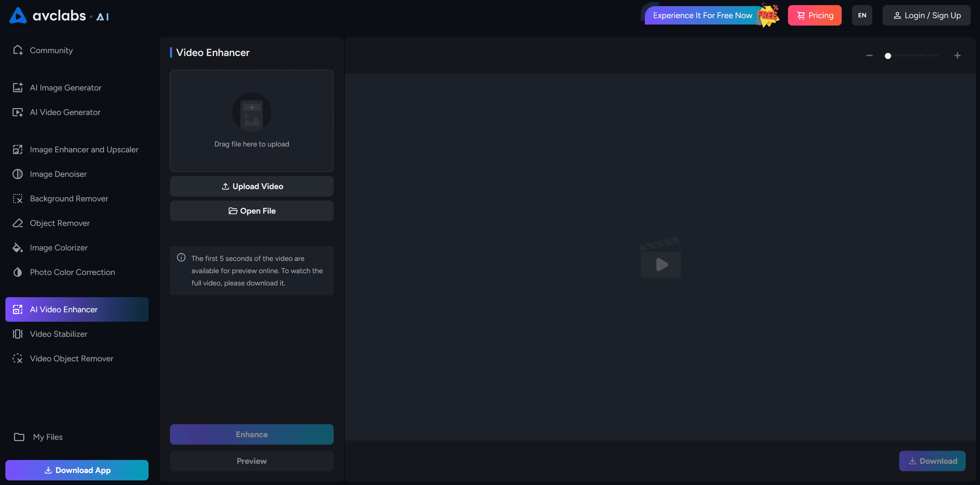
Task: Click the Upload Video button
Action: (252, 186)
